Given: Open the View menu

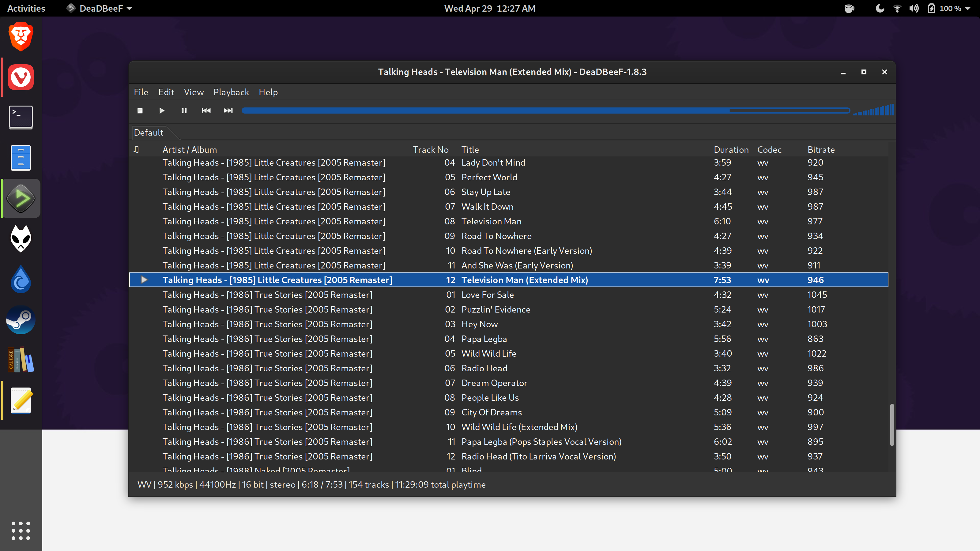Looking at the screenshot, I should pyautogui.click(x=194, y=92).
